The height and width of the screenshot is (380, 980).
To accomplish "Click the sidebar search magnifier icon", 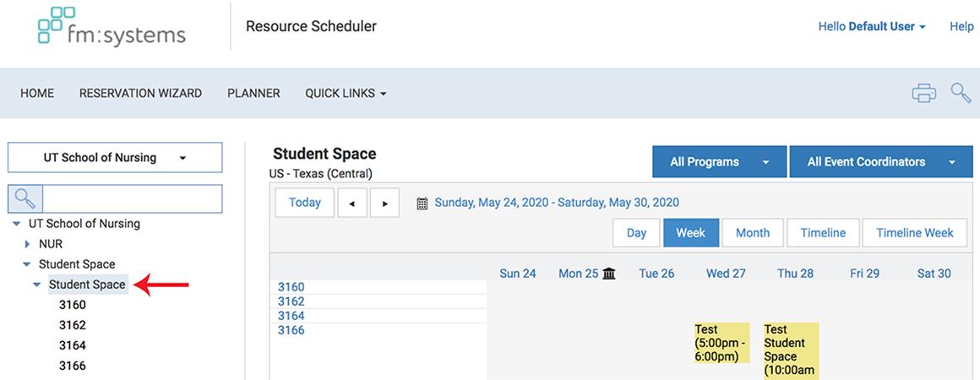I will click(25, 199).
